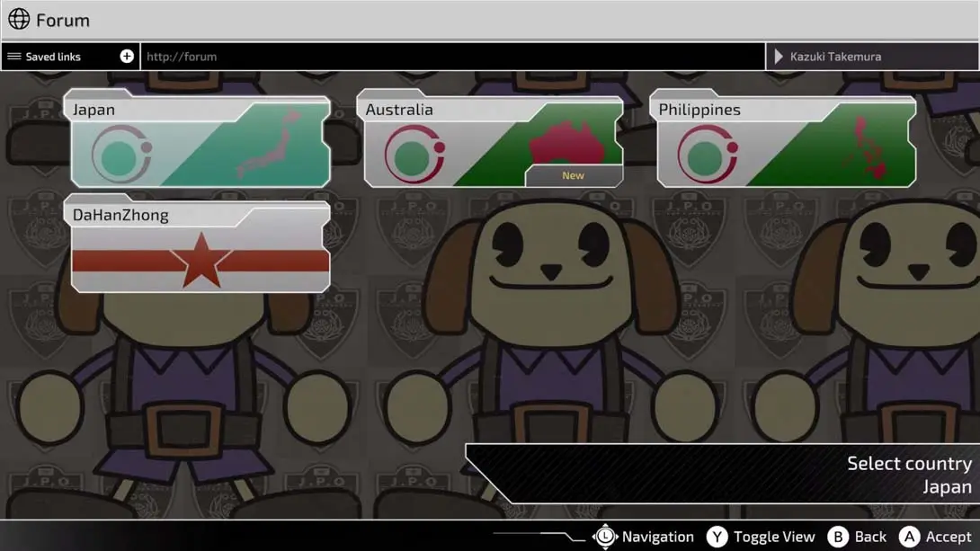This screenshot has width=980, height=551.
Task: Open the DaHanZhong forum card
Action: (x=200, y=247)
